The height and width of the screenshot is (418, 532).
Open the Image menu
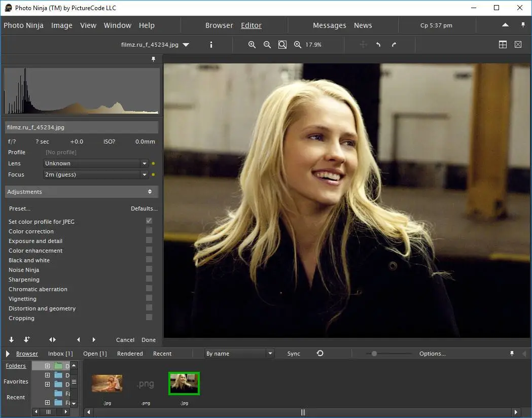(x=62, y=25)
